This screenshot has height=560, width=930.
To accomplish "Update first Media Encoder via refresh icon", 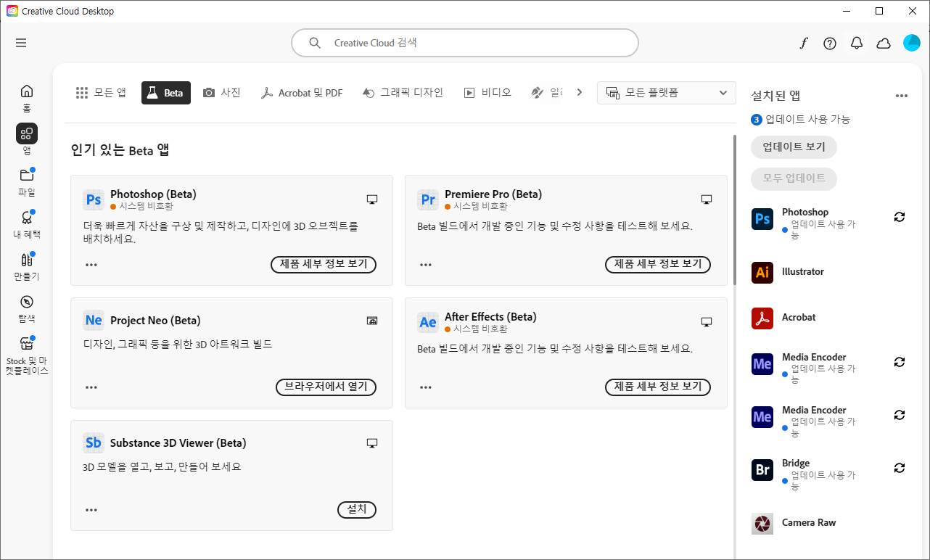I will tap(900, 362).
